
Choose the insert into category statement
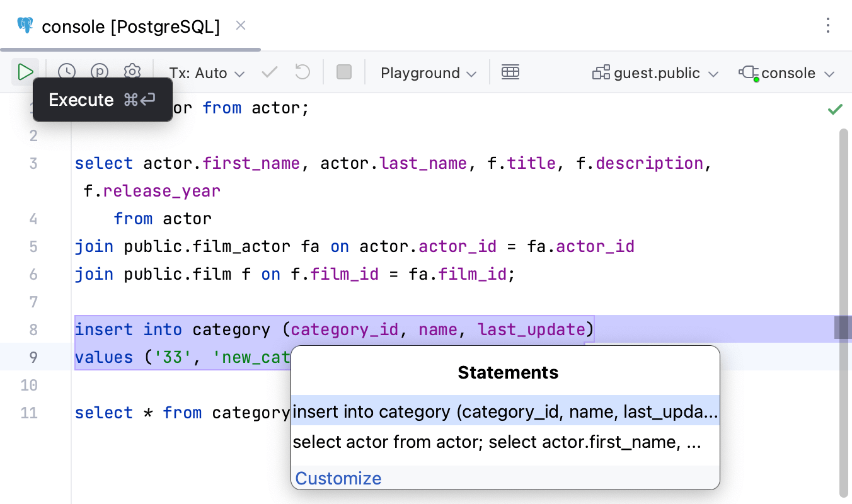click(x=504, y=412)
